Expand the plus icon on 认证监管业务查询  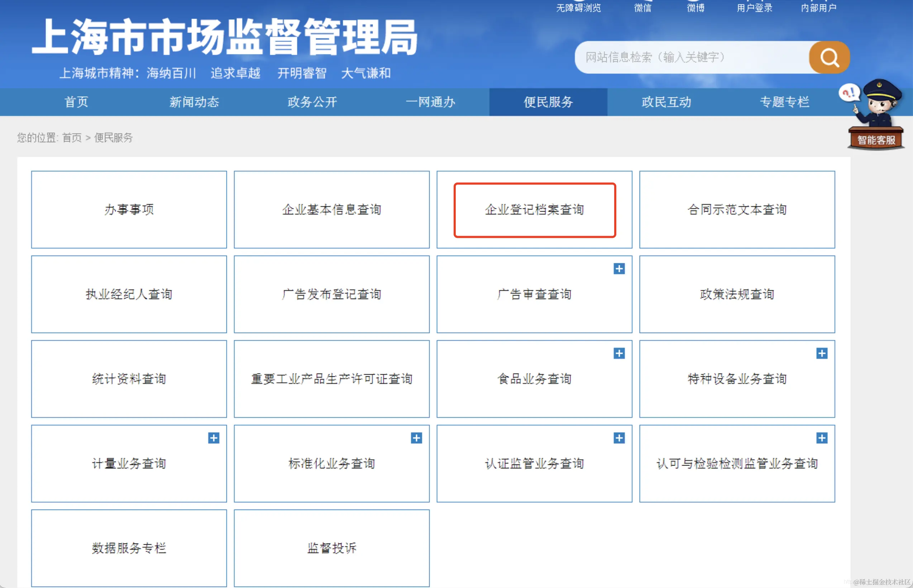(x=619, y=438)
